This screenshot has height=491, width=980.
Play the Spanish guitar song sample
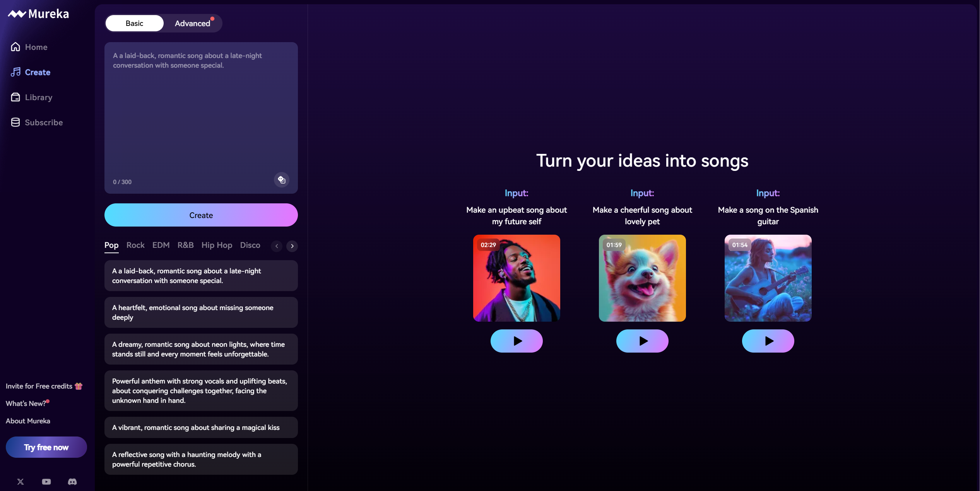[768, 341]
